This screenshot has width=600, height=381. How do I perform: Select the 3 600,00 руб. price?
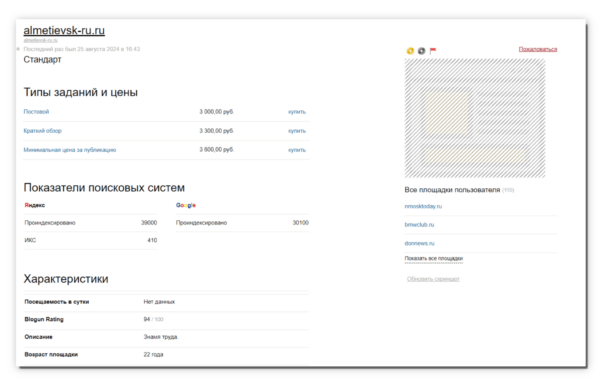217,150
